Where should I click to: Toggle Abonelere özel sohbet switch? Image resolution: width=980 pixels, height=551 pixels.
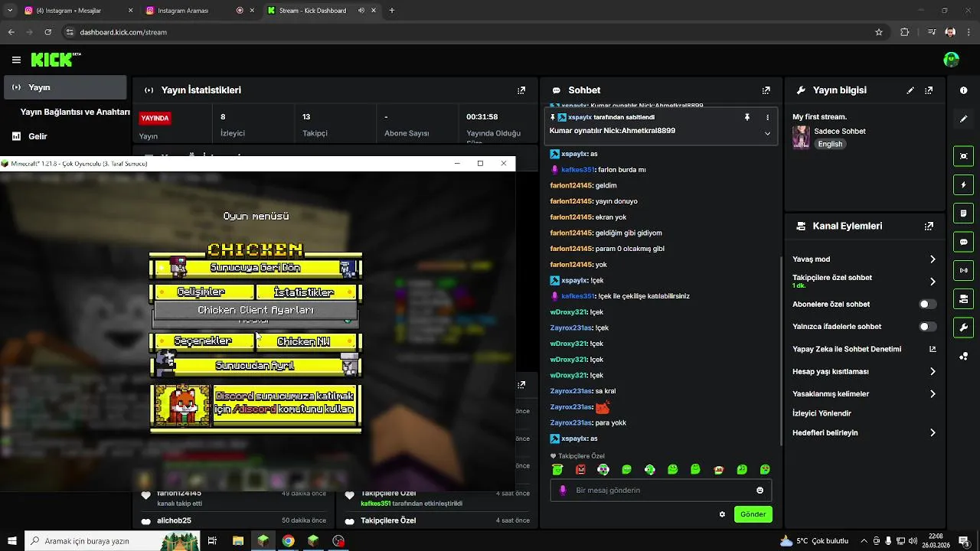pyautogui.click(x=926, y=305)
